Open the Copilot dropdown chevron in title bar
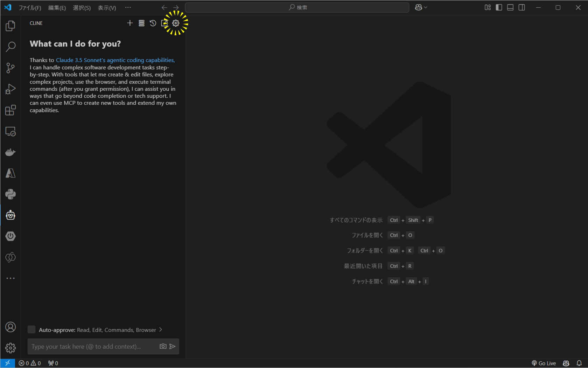The image size is (588, 368). 426,7
